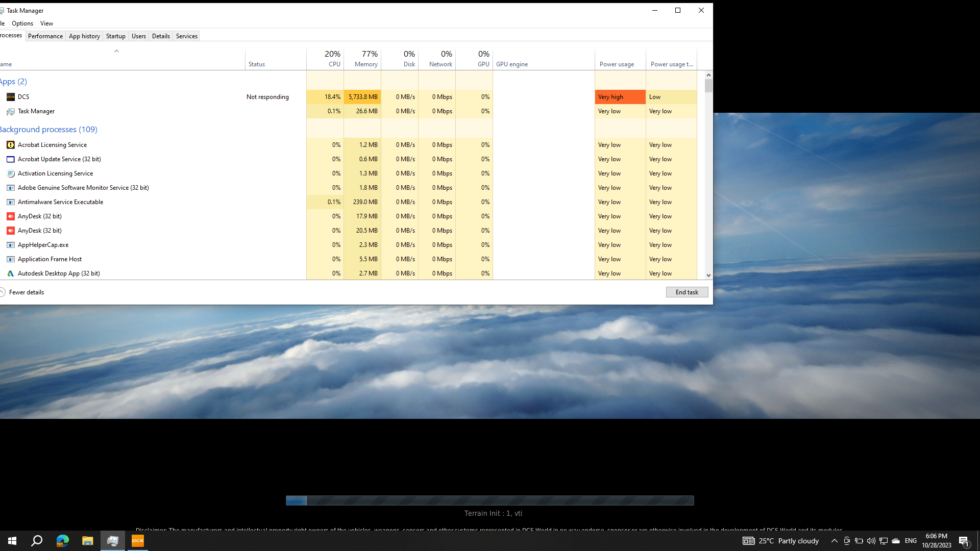
Task: Switch to DCS from taskbar
Action: [138, 541]
